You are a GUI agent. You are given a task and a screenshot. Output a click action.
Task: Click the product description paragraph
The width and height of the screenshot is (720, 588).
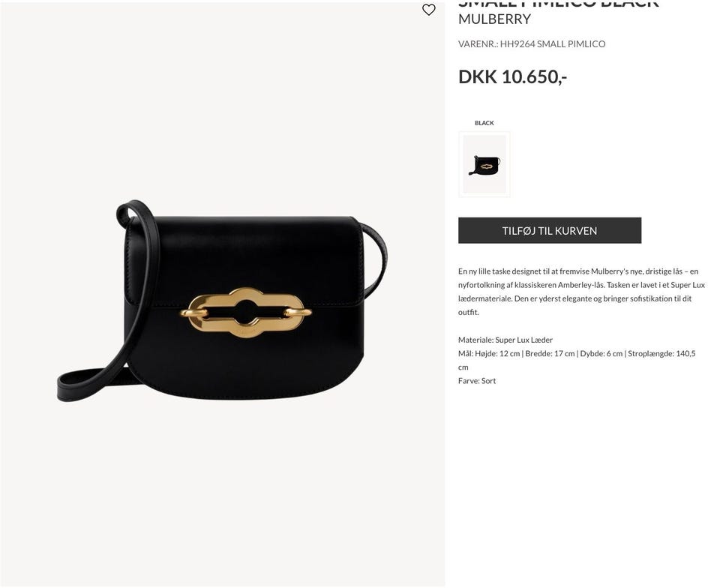(x=581, y=292)
